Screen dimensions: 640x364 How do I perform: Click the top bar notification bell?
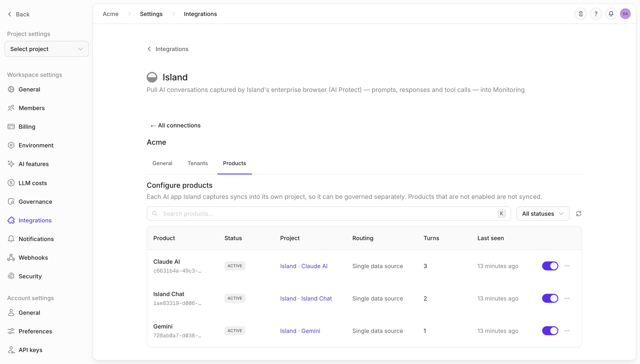611,14
